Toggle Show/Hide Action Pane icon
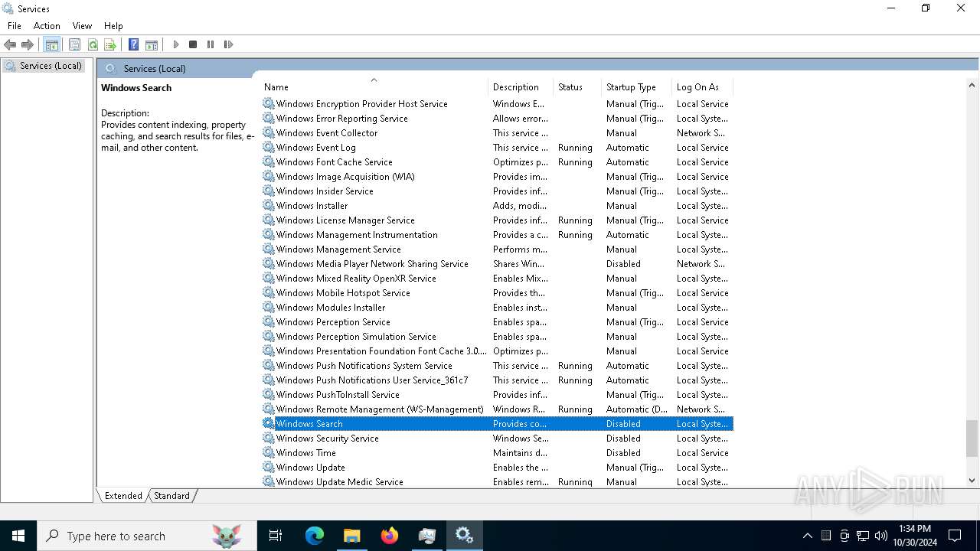Screen dimensions: 980x551 tap(152, 44)
